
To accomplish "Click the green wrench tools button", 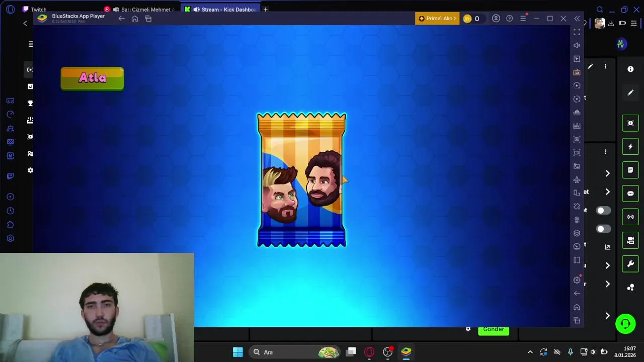I will click(630, 264).
